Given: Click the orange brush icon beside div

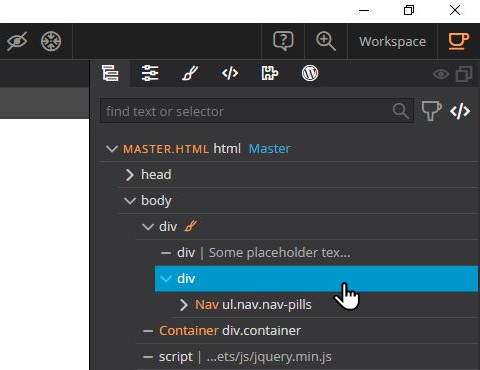Looking at the screenshot, I should click(191, 226).
